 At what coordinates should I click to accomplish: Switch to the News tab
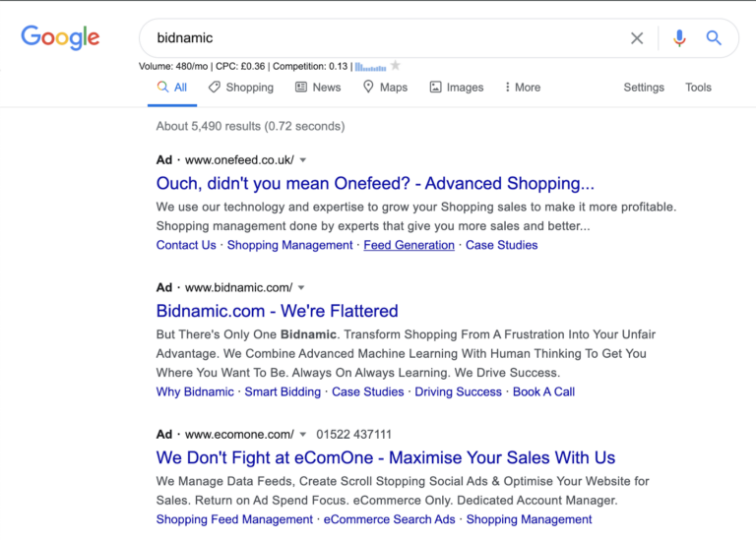point(318,88)
